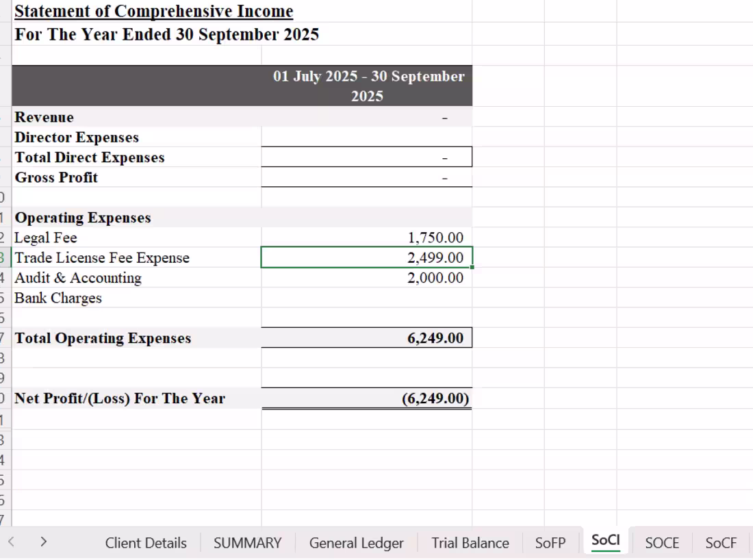Click the Total Operating Expenses label
This screenshot has width=753, height=560.
[x=103, y=338]
